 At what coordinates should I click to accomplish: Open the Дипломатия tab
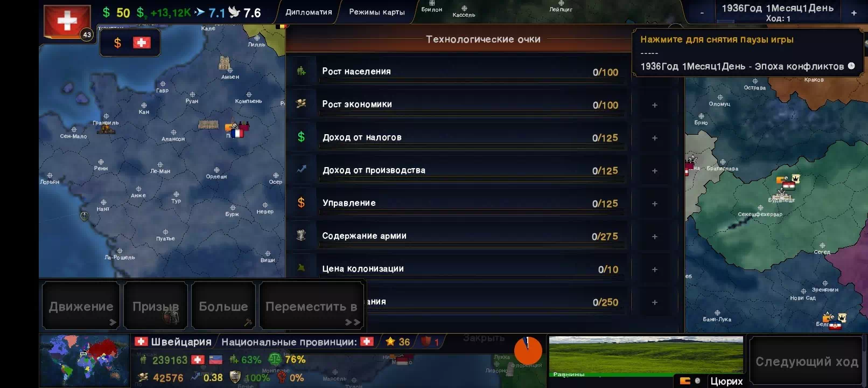click(x=309, y=12)
